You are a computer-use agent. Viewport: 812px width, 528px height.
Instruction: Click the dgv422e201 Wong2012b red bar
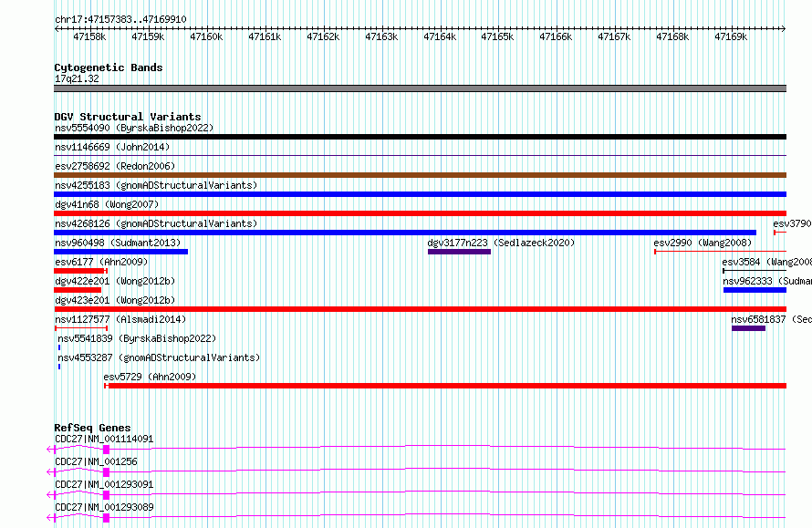(x=78, y=290)
